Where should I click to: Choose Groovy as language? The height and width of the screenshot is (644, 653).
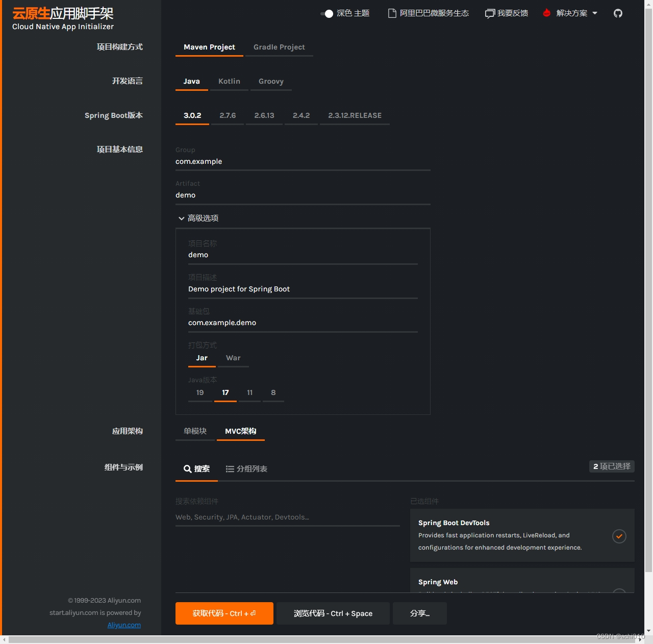271,81
